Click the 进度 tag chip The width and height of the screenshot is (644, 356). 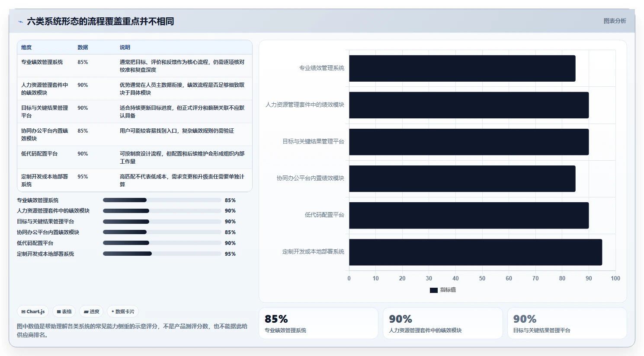pos(91,311)
